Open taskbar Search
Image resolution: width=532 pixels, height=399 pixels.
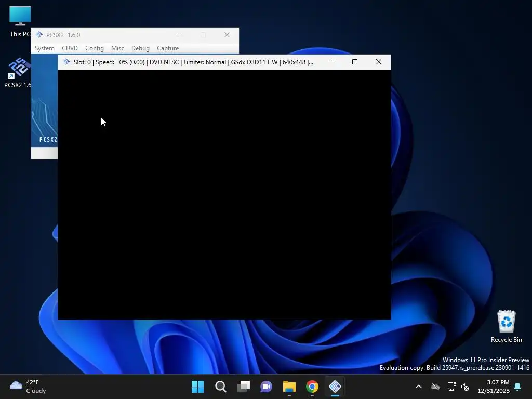pyautogui.click(x=220, y=387)
